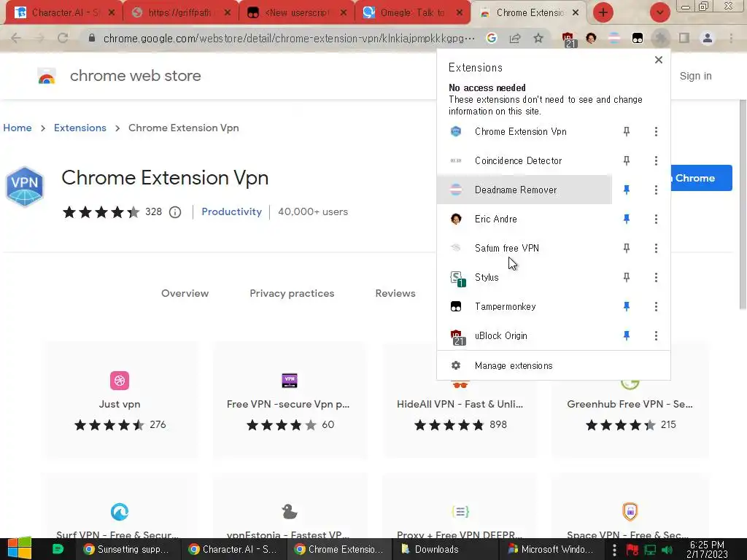Close the Extensions popup
The width and height of the screenshot is (747, 560).
[659, 60]
